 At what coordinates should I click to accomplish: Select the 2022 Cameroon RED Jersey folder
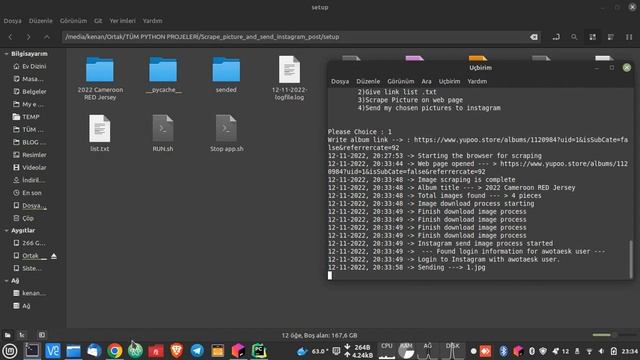(x=100, y=78)
